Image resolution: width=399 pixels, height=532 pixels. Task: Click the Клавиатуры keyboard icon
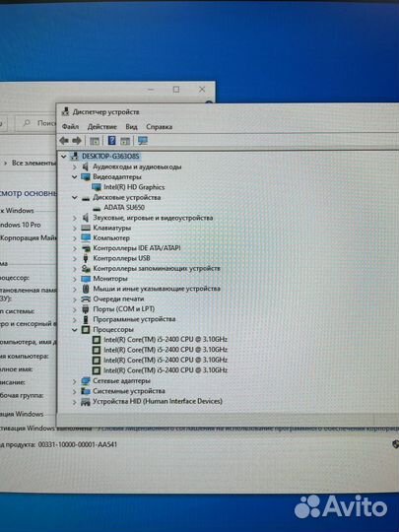click(x=86, y=228)
